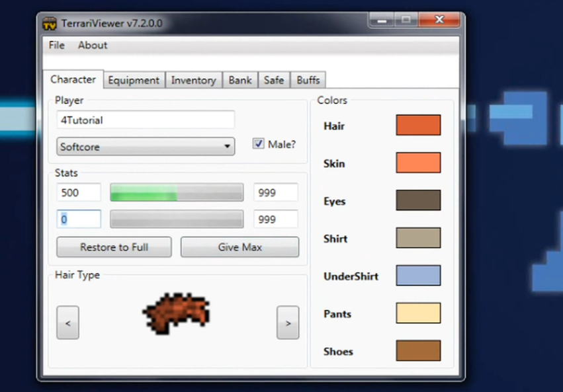The height and width of the screenshot is (392, 563).
Task: Show previous hair type with left arrow
Action: [68, 323]
